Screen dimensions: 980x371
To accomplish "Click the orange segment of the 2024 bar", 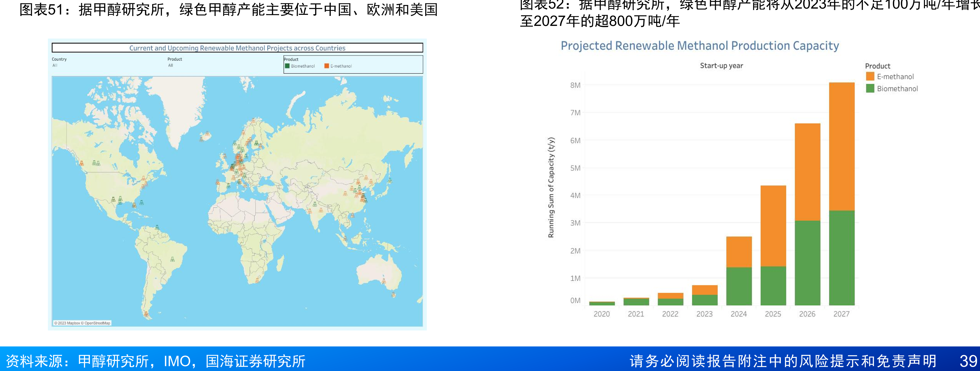I will tap(739, 252).
